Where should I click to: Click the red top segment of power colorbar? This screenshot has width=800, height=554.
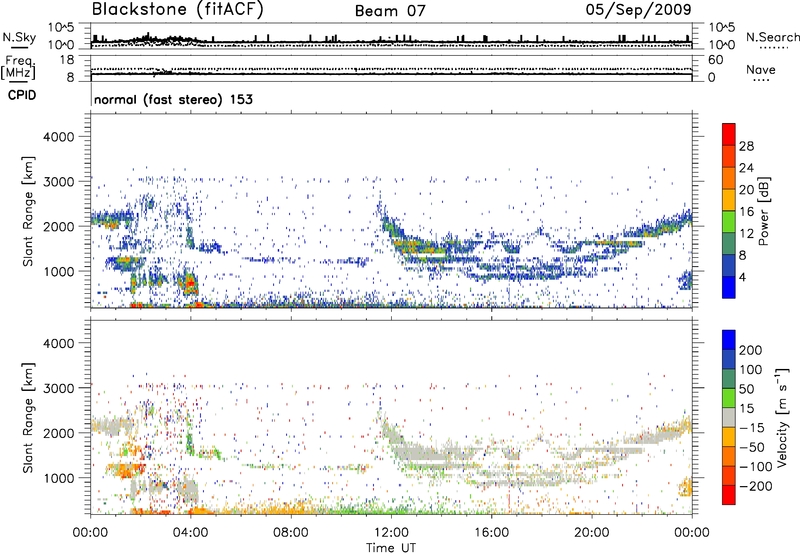729,134
